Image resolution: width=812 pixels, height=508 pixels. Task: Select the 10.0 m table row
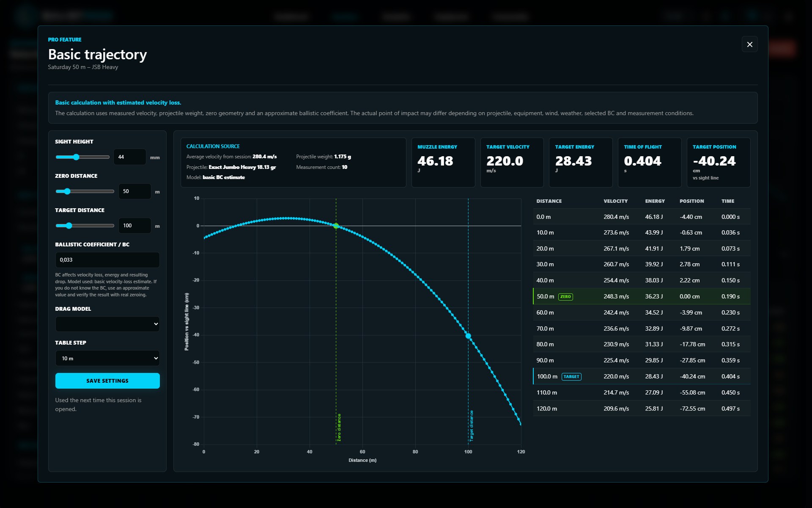tap(642, 232)
